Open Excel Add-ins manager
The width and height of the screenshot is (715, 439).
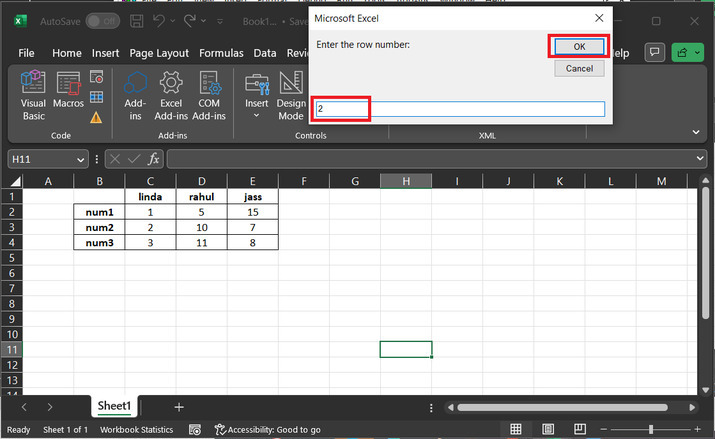171,96
